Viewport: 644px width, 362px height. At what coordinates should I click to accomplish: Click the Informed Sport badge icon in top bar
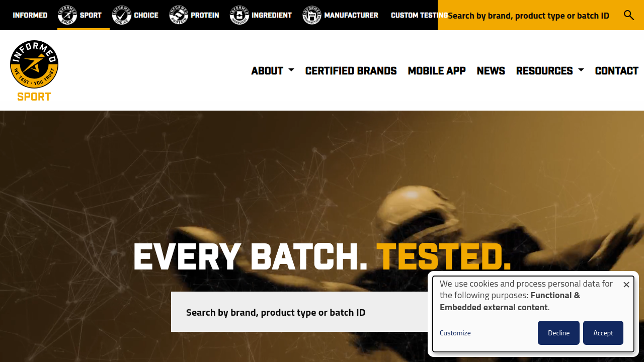(67, 15)
